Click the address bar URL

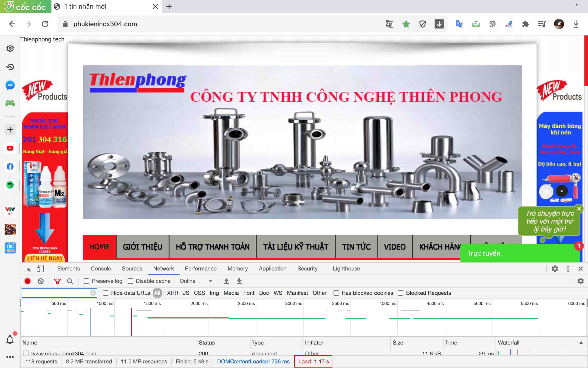105,24
